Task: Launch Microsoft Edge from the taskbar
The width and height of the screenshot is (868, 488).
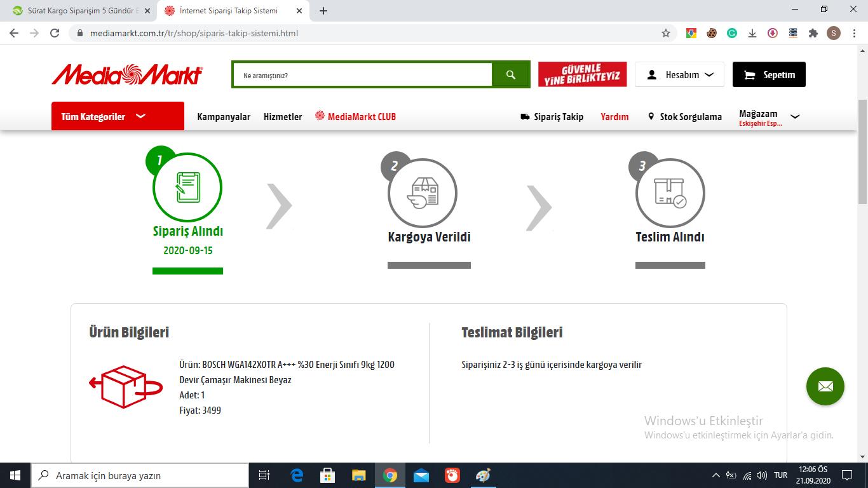Action: (x=297, y=475)
